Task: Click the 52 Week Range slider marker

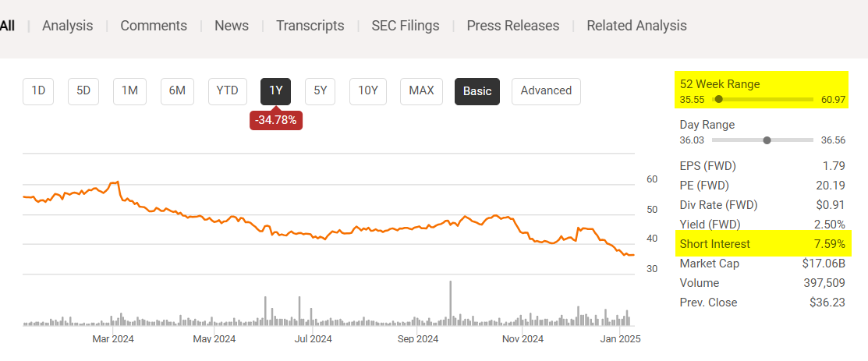Action: click(718, 100)
